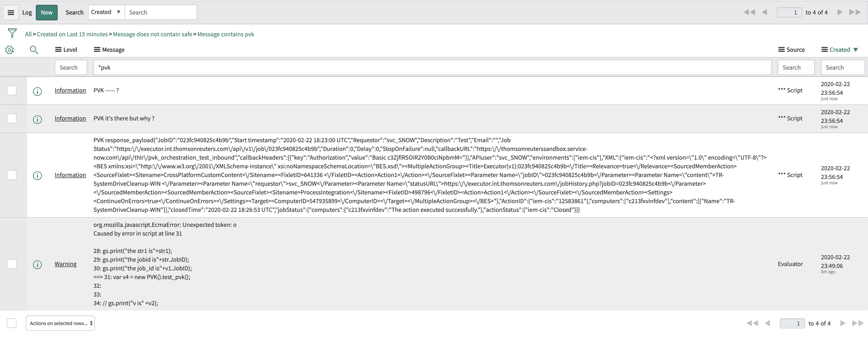Click the Message column search field
The height and width of the screenshot is (341, 868).
[432, 67]
